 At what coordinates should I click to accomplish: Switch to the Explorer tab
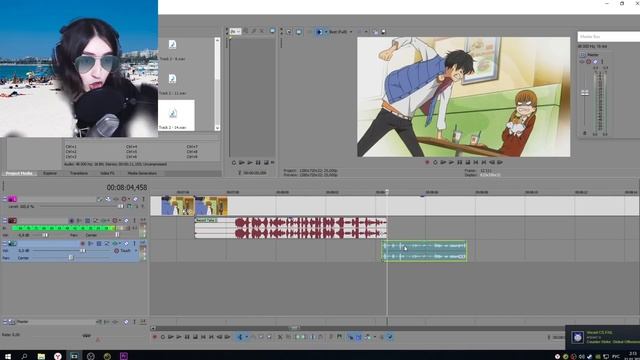[50, 173]
